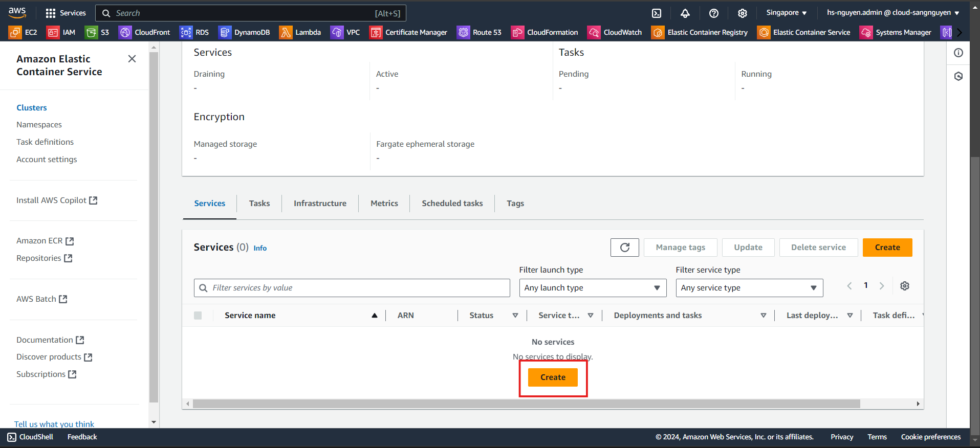Show more favorites with right chevron
This screenshot has height=448, width=980.
point(960,32)
